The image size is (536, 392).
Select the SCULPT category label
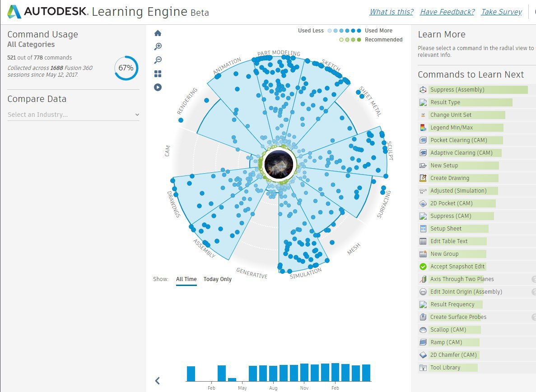click(390, 151)
